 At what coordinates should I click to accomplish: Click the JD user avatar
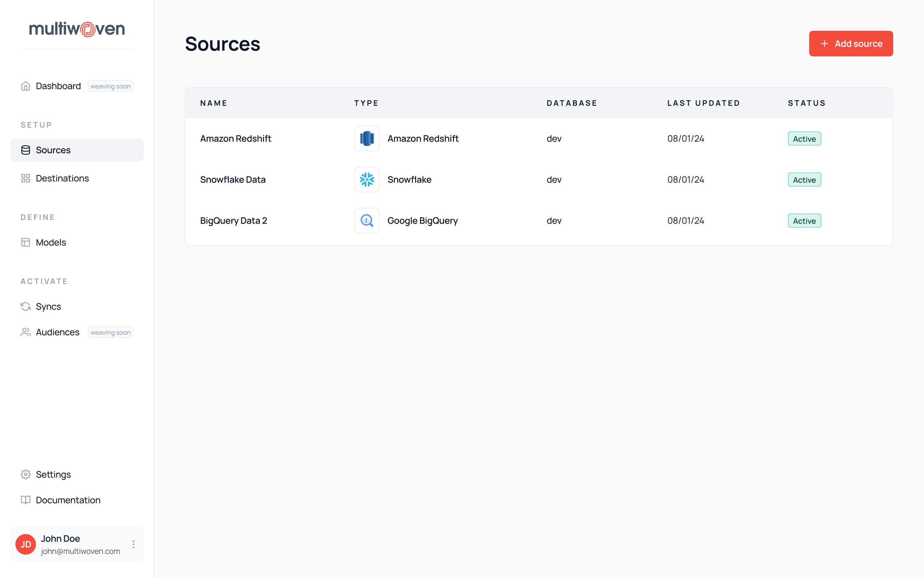click(x=26, y=544)
